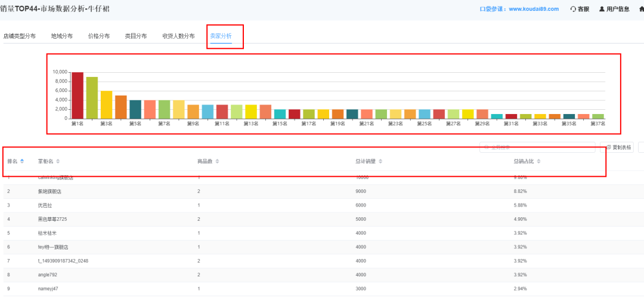Click the yellow 第3名 bar in chart
Image resolution: width=644 pixels, height=305 pixels.
point(106,105)
